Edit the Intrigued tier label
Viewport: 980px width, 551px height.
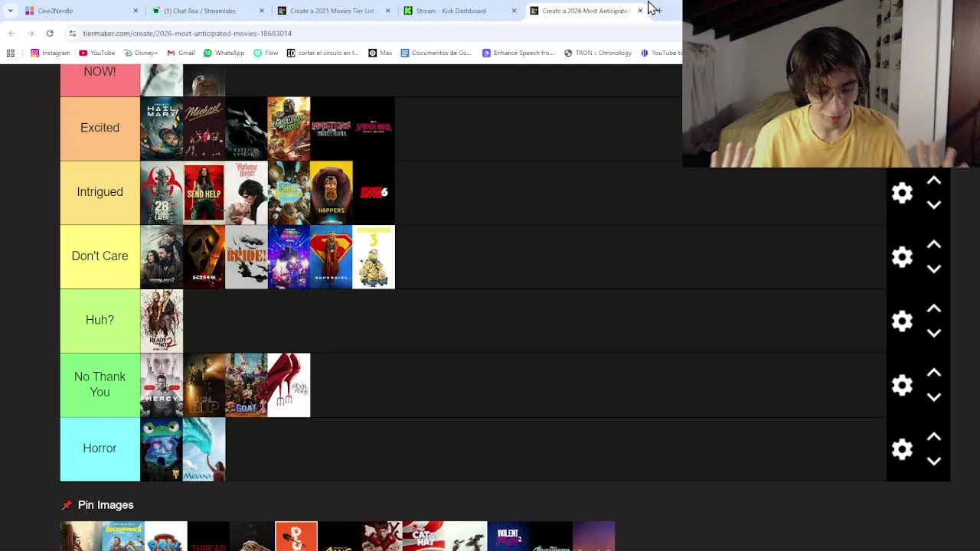tap(100, 192)
